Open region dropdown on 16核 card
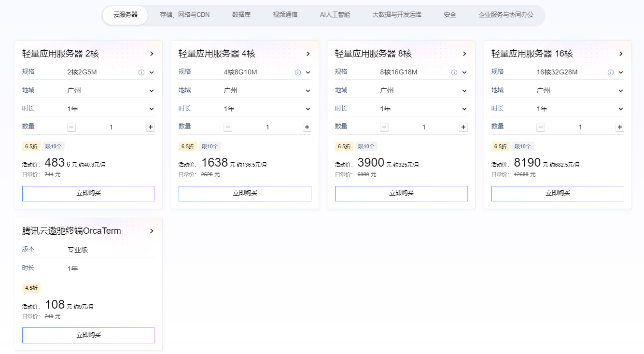Screen dimensions: 644x354 [x=621, y=90]
